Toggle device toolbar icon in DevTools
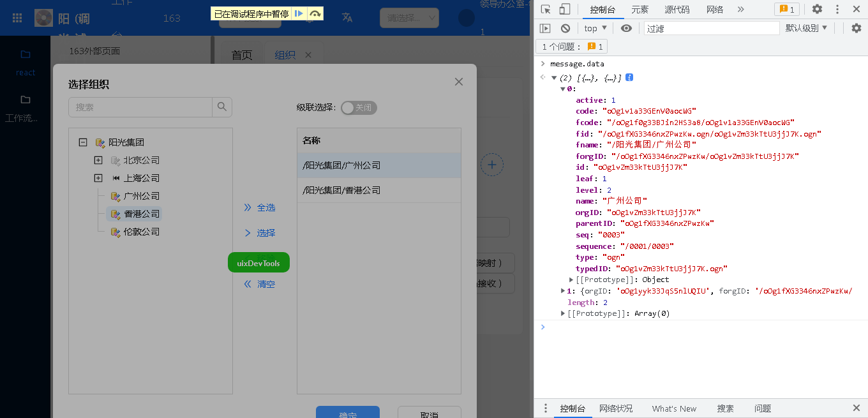Image resolution: width=868 pixels, height=418 pixels. [x=564, y=10]
